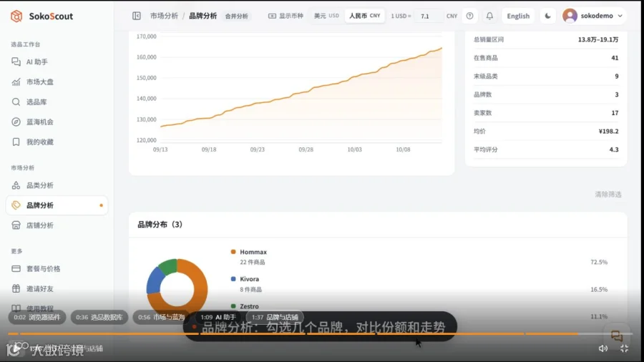Click the Zestro legend color dot
This screenshot has height=362, width=644.
pos(233,306)
